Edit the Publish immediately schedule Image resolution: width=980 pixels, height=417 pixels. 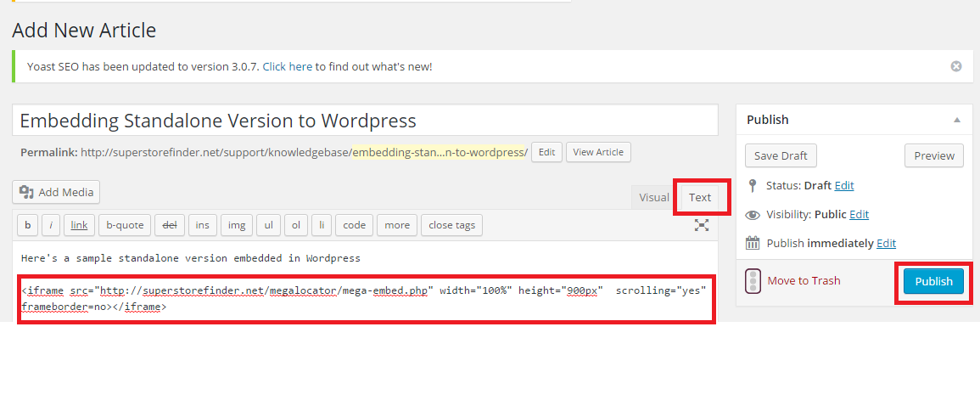[887, 243]
